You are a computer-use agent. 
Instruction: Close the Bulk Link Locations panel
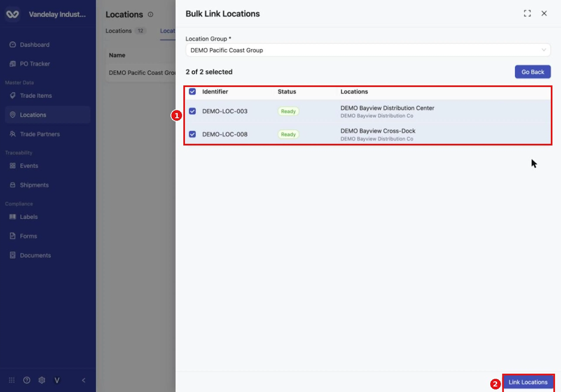tap(544, 13)
